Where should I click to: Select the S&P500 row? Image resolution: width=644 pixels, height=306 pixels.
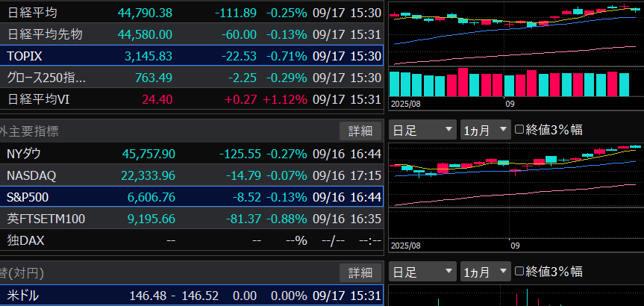click(191, 197)
